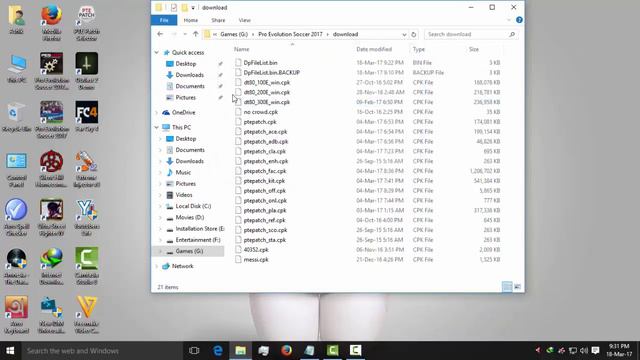
Task: Open the recent locations dropdown arrow
Action: click(x=185, y=34)
